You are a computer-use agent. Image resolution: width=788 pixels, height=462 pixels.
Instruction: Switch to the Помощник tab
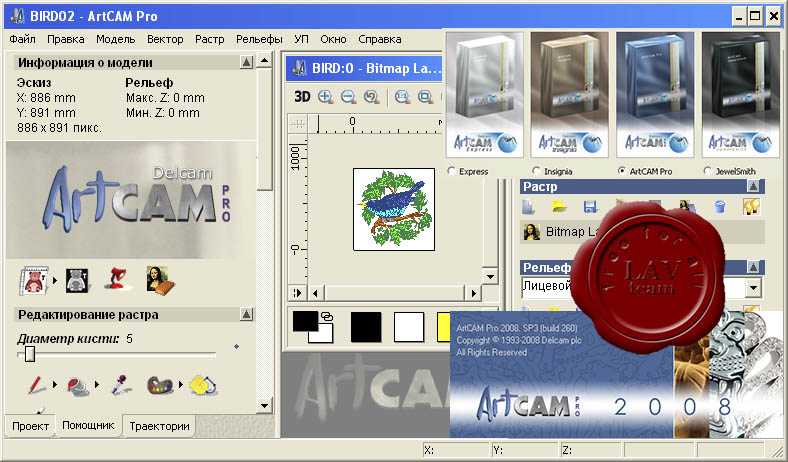coord(88,425)
